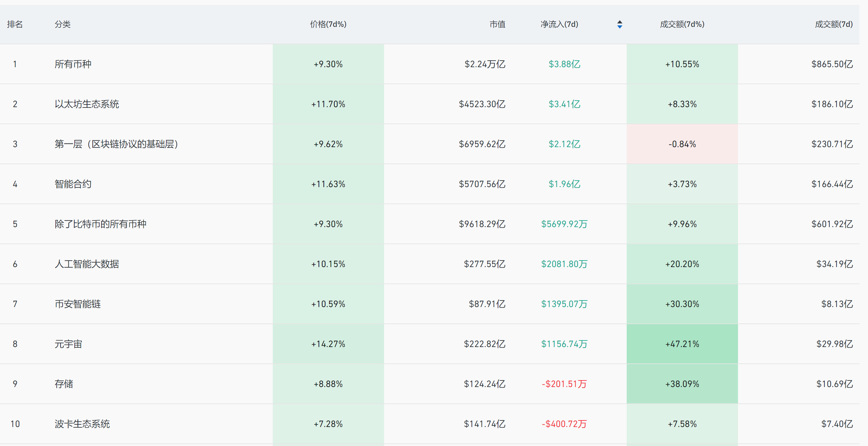Click market cap $5707.56亿
Image resolution: width=868 pixels, height=446 pixels.
point(482,184)
